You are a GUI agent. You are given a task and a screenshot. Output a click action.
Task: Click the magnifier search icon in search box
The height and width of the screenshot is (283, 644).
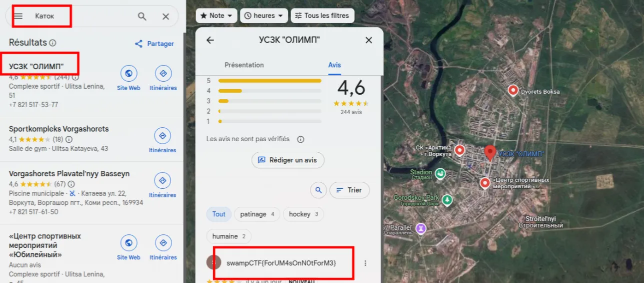tap(142, 17)
